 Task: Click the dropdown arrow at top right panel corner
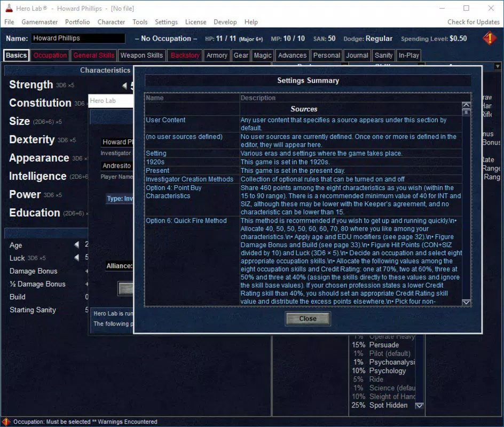point(498,67)
